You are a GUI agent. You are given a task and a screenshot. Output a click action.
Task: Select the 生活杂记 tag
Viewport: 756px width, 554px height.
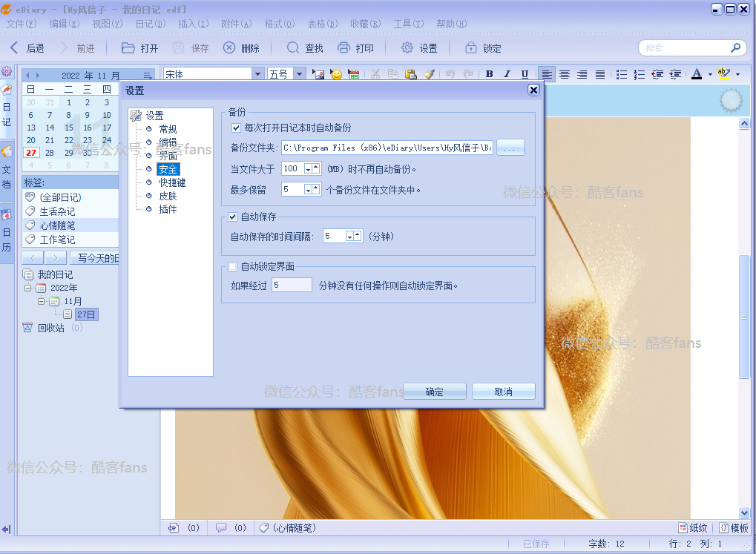[57, 211]
